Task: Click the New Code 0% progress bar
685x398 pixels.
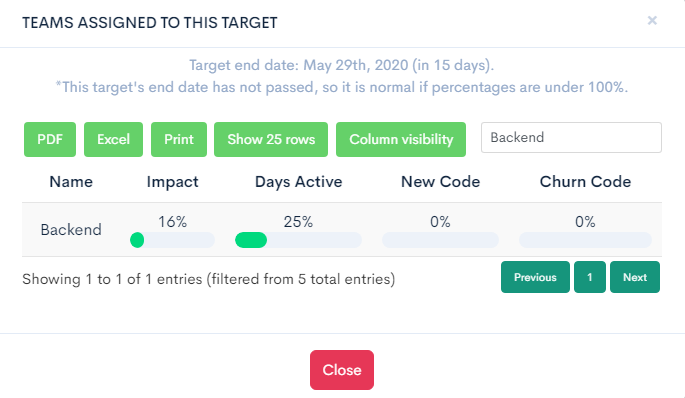Action: (440, 240)
